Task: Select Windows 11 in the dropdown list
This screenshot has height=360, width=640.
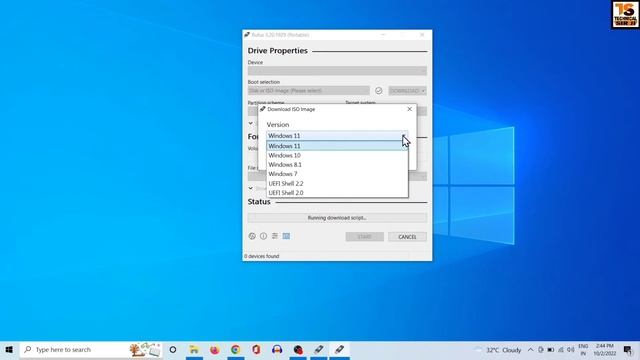Action: (x=337, y=146)
